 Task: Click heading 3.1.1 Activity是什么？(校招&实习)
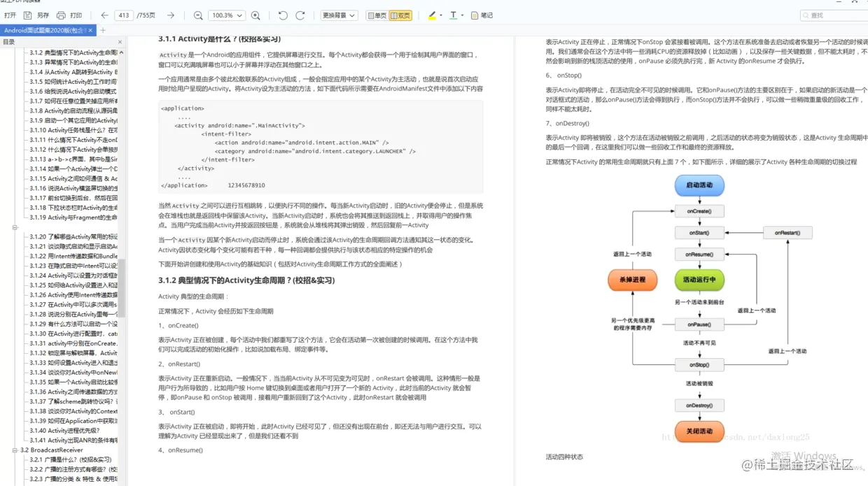click(219, 39)
